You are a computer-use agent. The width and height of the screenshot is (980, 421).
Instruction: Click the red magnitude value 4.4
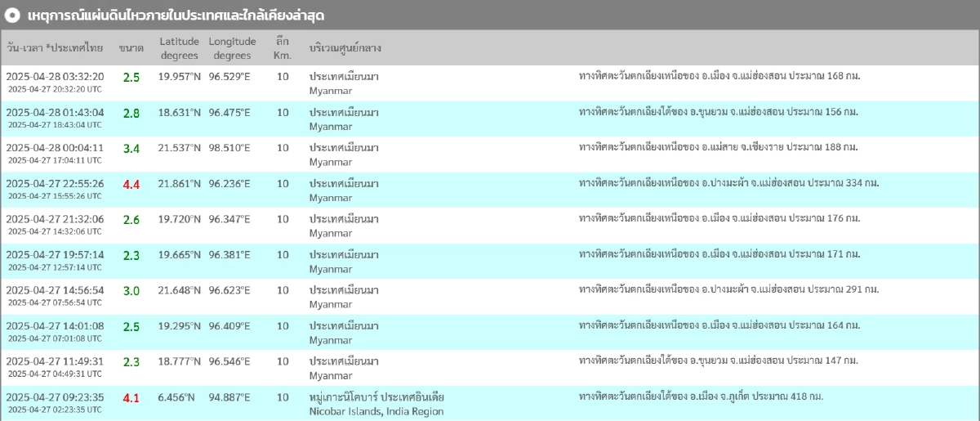pos(131,185)
